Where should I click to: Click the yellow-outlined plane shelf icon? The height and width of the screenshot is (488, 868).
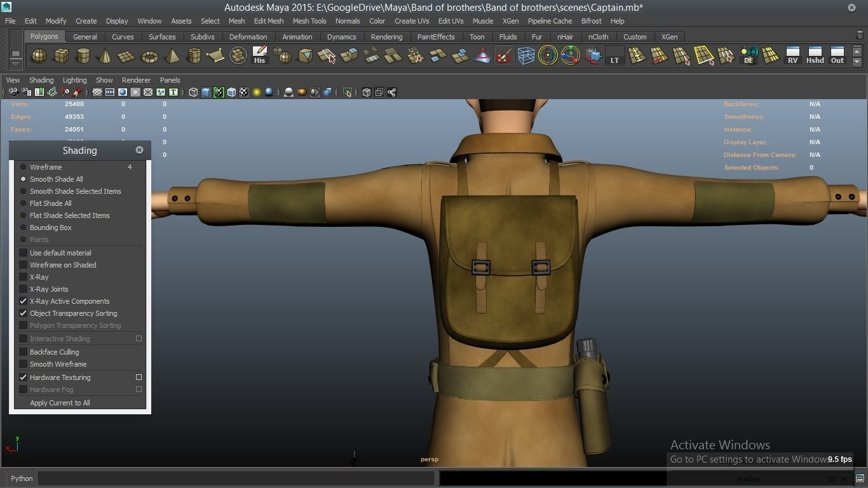704,56
